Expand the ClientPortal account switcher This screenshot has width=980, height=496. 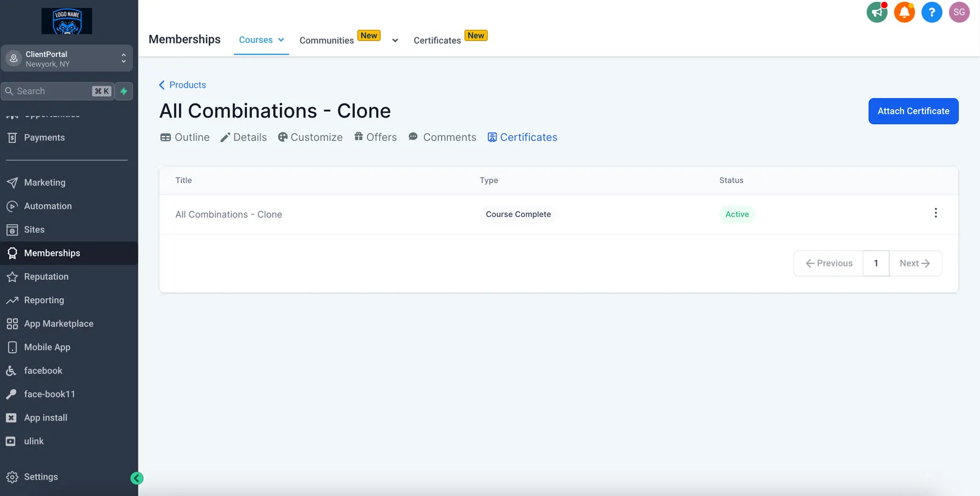pos(67,59)
